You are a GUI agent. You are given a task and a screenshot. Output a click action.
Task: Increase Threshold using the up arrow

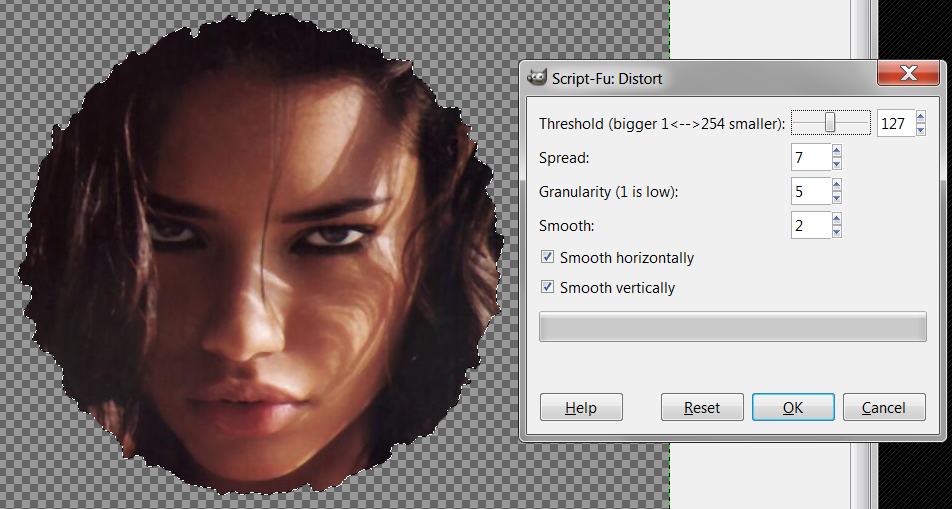tap(920, 117)
